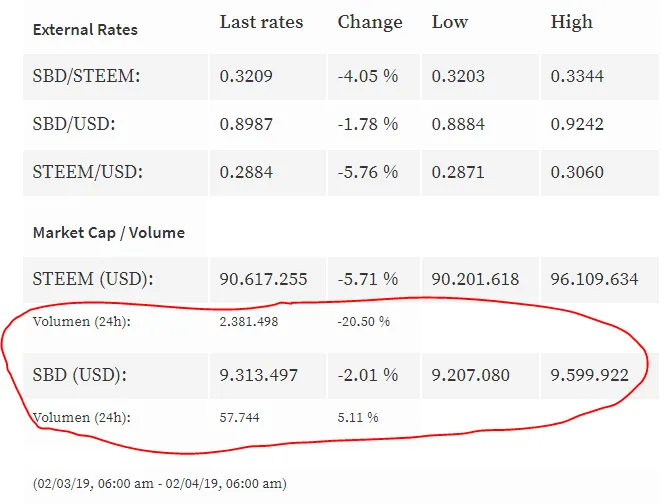Select the SBD/STEEM row label
The height and width of the screenshot is (504, 669).
click(86, 76)
